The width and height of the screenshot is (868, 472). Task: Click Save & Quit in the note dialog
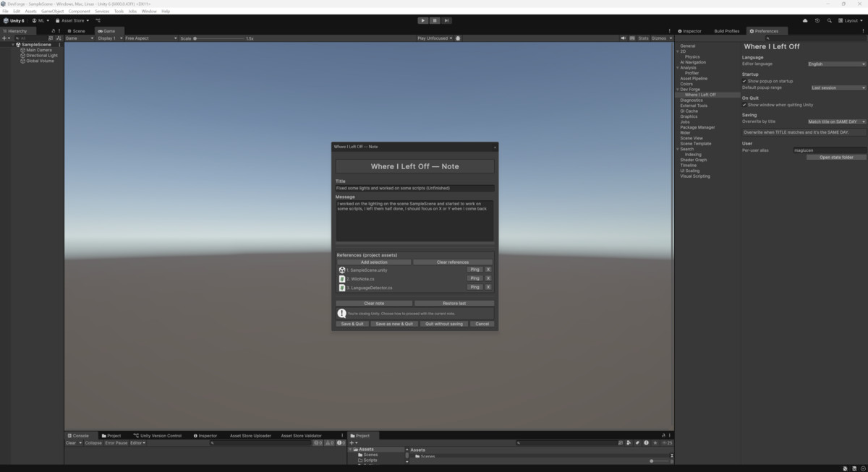tap(352, 324)
